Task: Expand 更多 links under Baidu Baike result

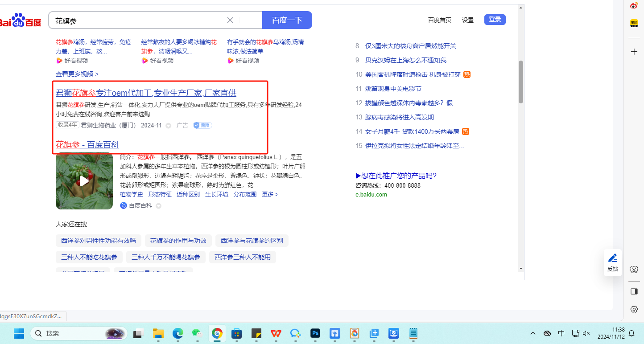Action: [270, 194]
